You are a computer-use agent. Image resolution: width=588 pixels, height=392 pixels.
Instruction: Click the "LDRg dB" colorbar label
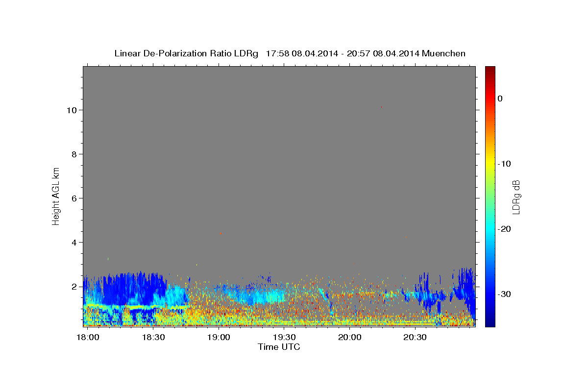(x=516, y=197)
